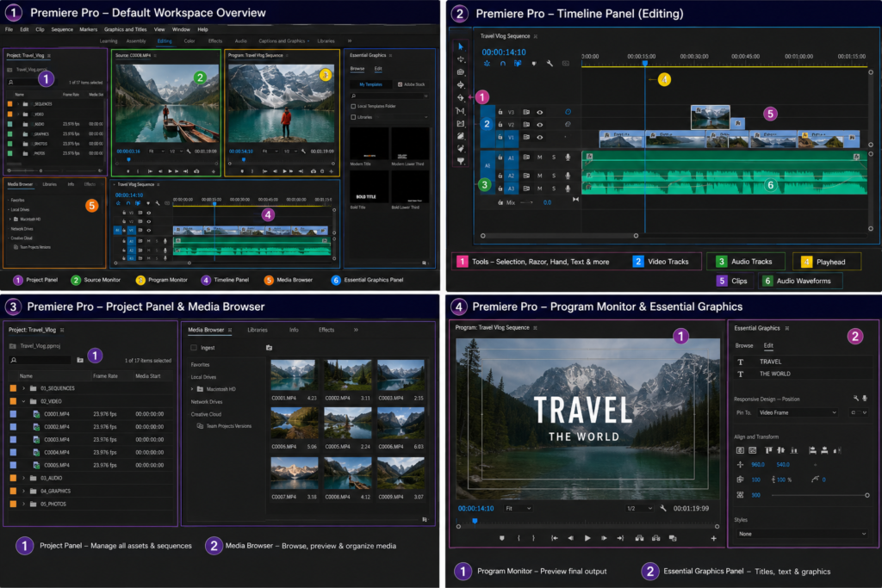Click Export Frame camera icon in section 4 monitor

[x=673, y=538]
